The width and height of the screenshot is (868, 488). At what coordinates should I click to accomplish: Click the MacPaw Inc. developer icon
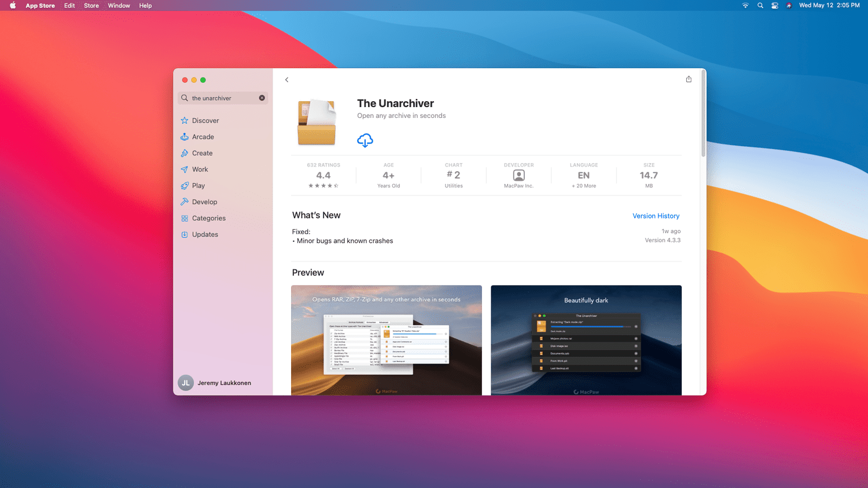coord(518,175)
